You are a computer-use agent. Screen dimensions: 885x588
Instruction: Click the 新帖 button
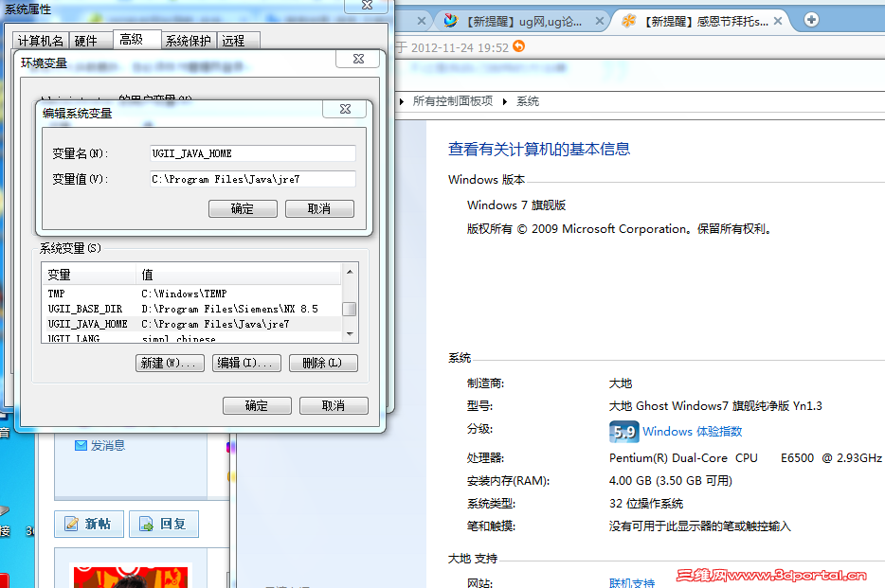(x=89, y=524)
